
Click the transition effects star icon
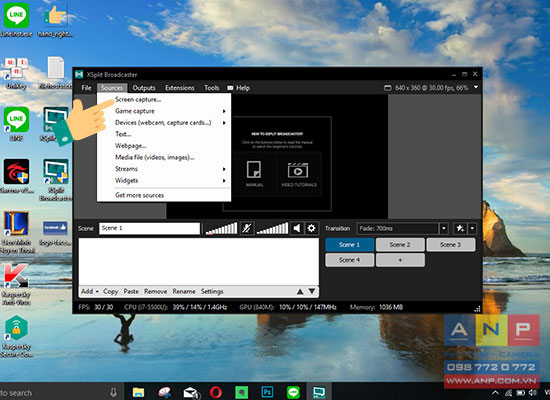(x=460, y=229)
